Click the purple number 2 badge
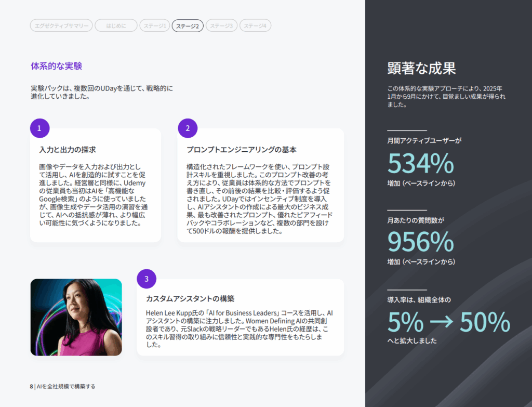This screenshot has height=407, width=532. tap(188, 128)
